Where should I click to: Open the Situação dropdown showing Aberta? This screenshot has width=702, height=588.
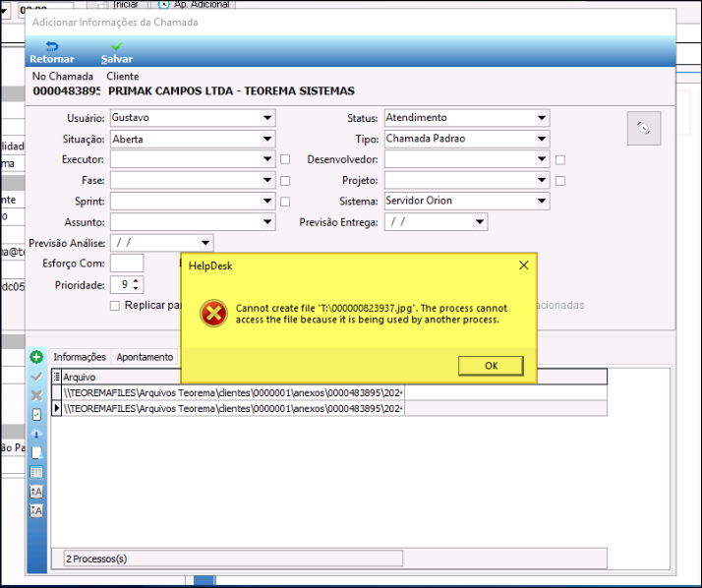click(267, 139)
